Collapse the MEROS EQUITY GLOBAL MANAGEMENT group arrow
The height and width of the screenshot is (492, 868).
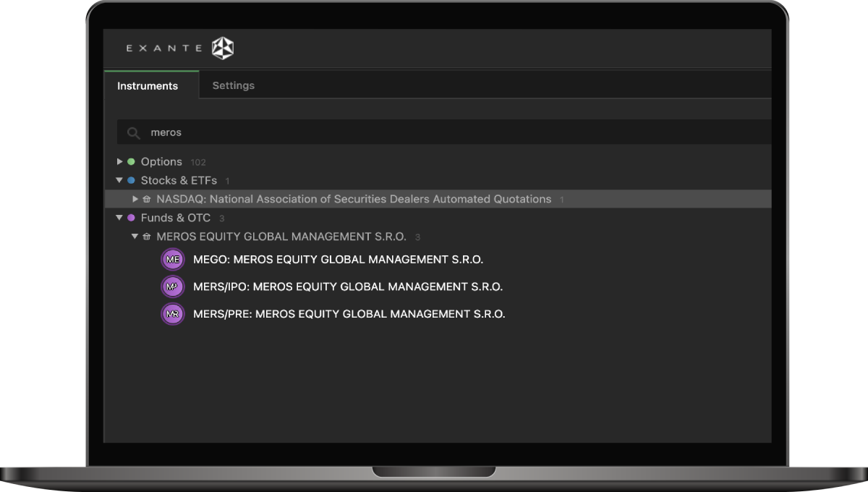point(135,237)
